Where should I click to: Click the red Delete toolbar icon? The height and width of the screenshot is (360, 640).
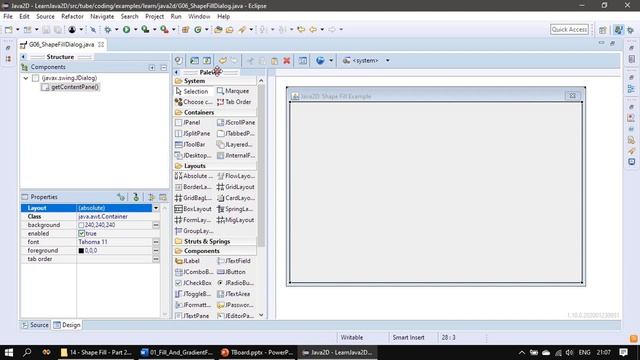[x=287, y=60]
